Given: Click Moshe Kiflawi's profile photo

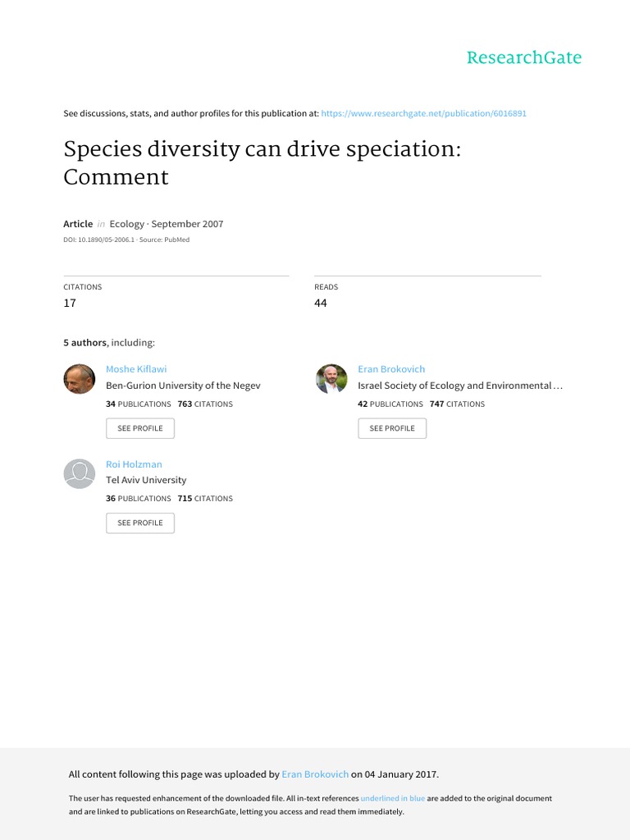Looking at the screenshot, I should pyautogui.click(x=80, y=379).
